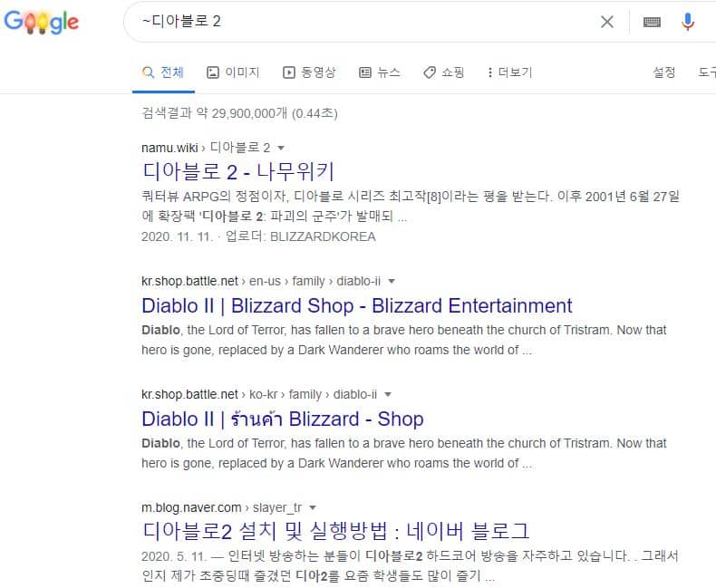The height and width of the screenshot is (588, 716).
Task: Click 업로더: BLIZZARDKOREA text
Action: [x=301, y=236]
